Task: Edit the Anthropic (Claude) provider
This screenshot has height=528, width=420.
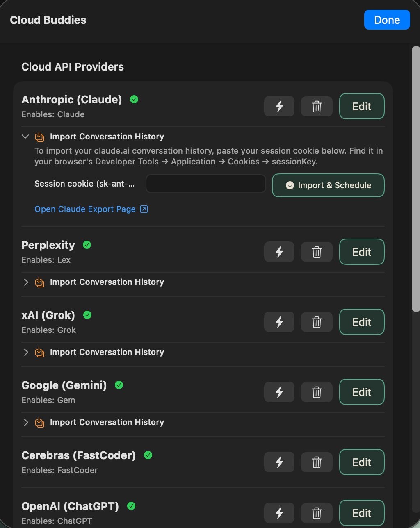Action: [x=362, y=107]
